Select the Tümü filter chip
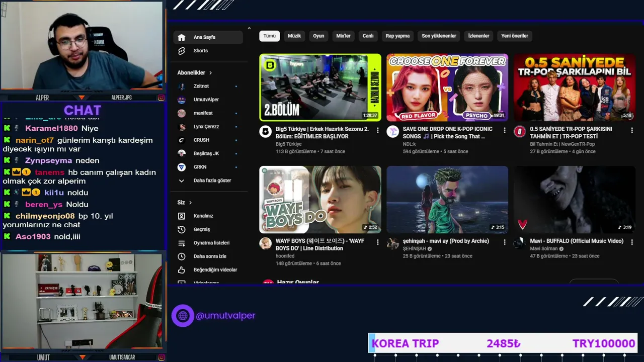Screen dimensions: 644x362 pyautogui.click(x=270, y=36)
